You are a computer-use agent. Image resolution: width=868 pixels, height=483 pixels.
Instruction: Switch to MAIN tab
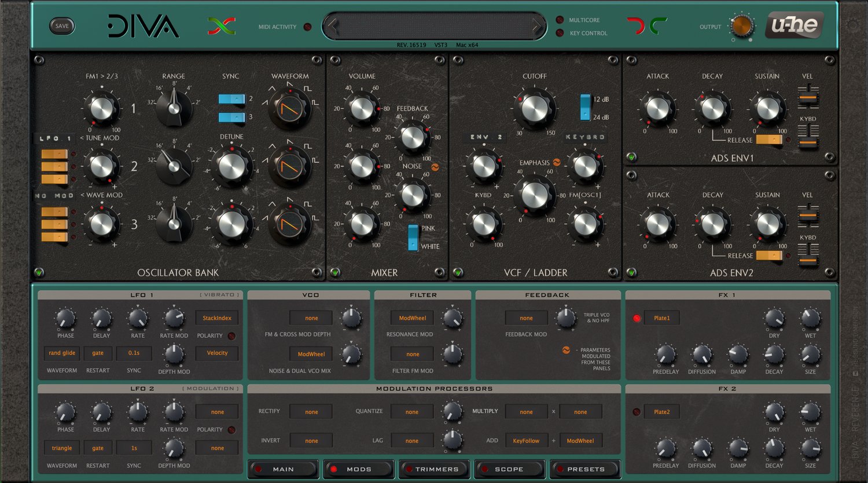click(284, 469)
